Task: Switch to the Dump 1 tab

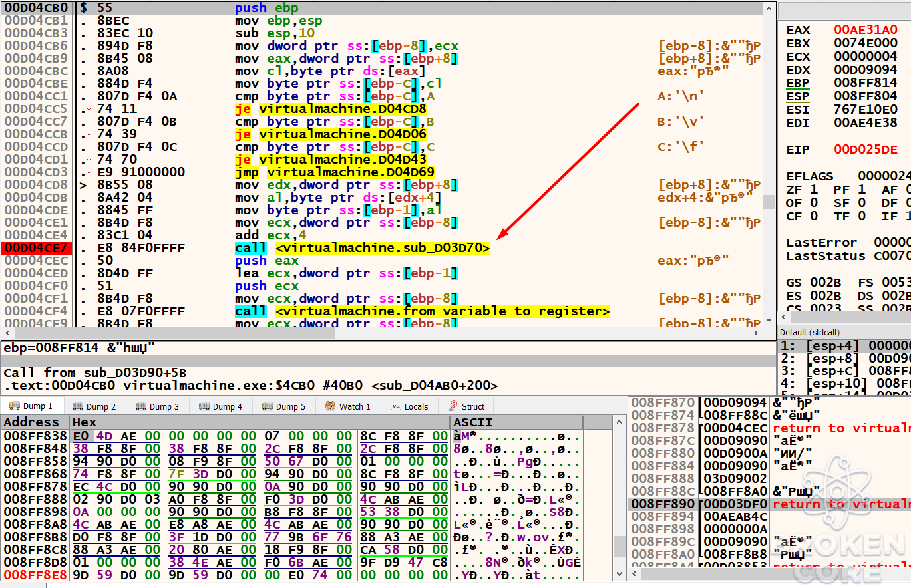Action: click(32, 406)
